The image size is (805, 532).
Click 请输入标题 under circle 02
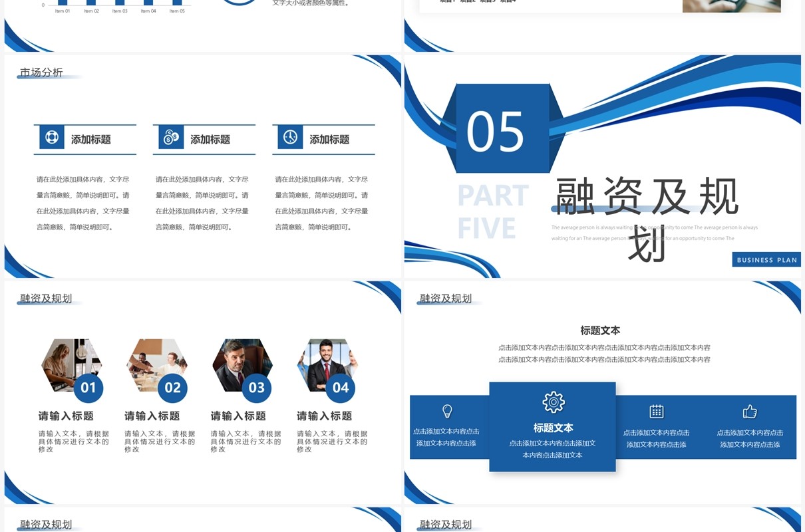(x=152, y=416)
